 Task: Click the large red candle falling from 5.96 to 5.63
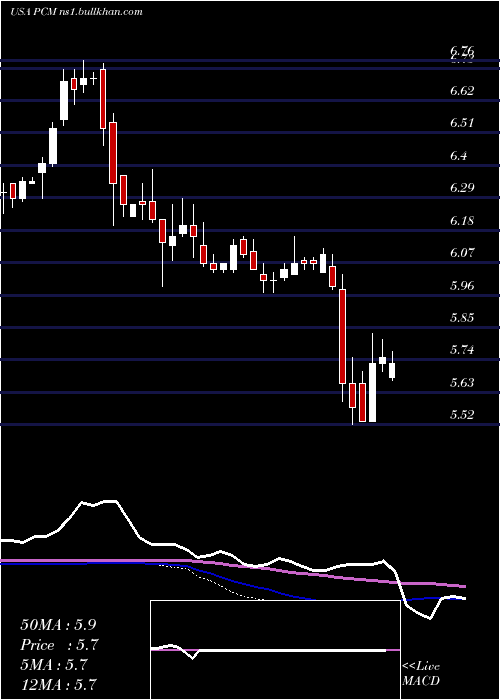click(342, 336)
